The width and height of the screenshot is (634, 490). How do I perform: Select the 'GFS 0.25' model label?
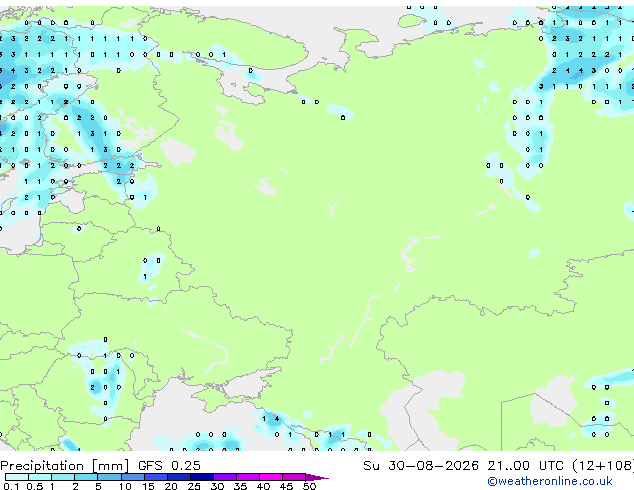tap(169, 466)
